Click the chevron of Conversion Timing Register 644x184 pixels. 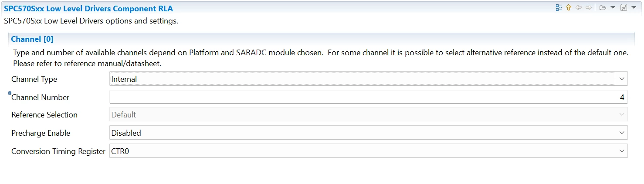click(621, 151)
